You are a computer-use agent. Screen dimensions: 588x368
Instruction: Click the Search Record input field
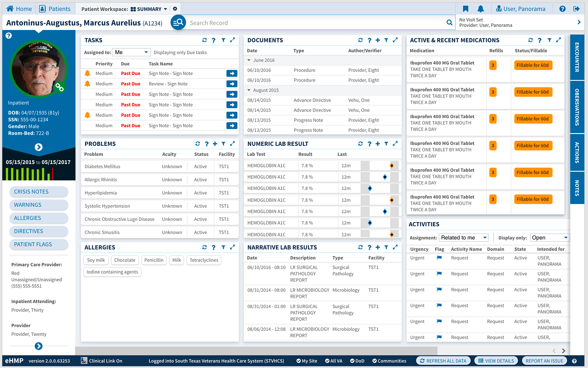coord(315,23)
